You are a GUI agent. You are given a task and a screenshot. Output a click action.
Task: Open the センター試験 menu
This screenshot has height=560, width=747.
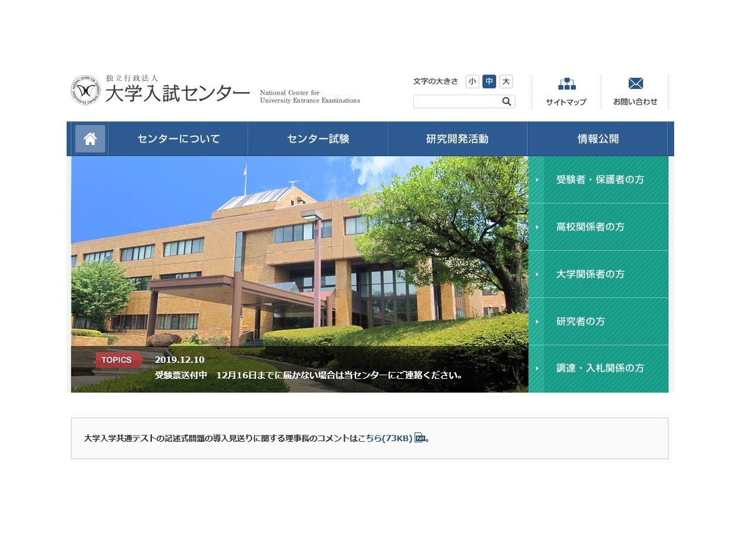[317, 138]
